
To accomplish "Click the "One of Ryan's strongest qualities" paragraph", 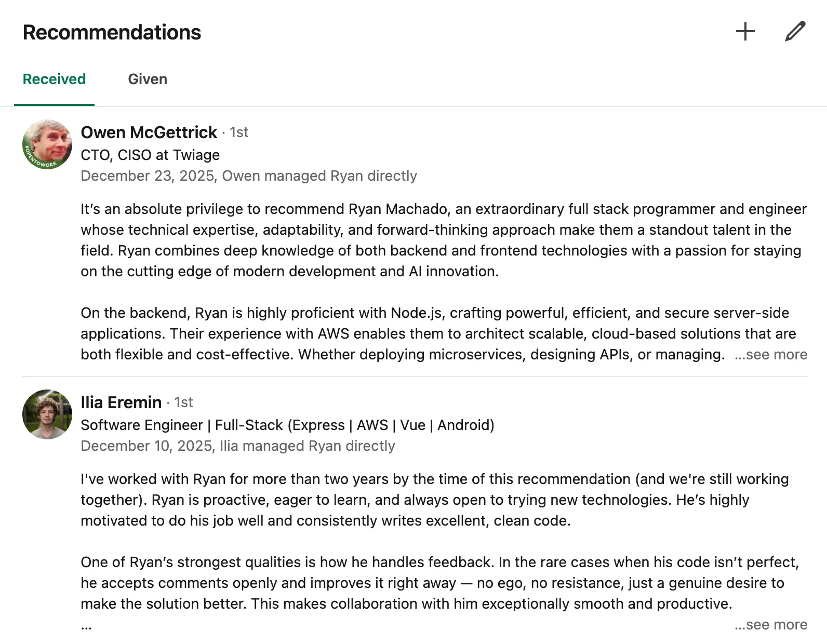I will (x=439, y=583).
